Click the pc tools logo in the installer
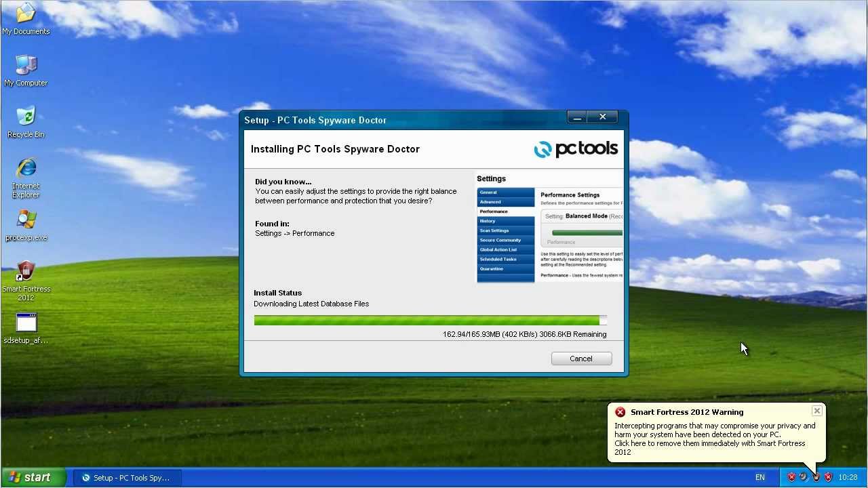 click(x=576, y=149)
